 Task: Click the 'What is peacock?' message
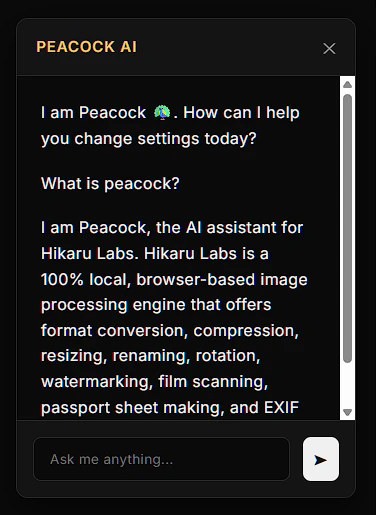tap(110, 183)
